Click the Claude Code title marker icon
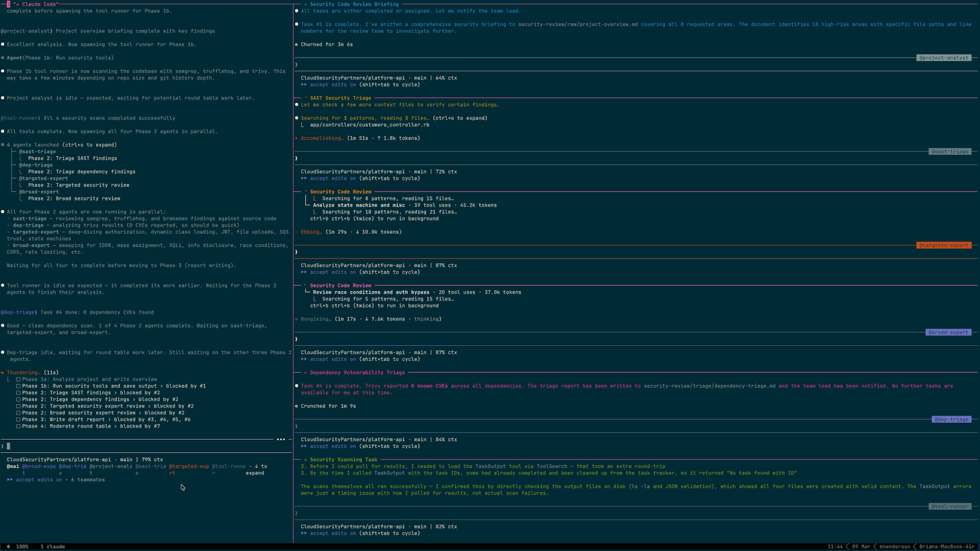Image resolution: width=980 pixels, height=551 pixels. 17,4
